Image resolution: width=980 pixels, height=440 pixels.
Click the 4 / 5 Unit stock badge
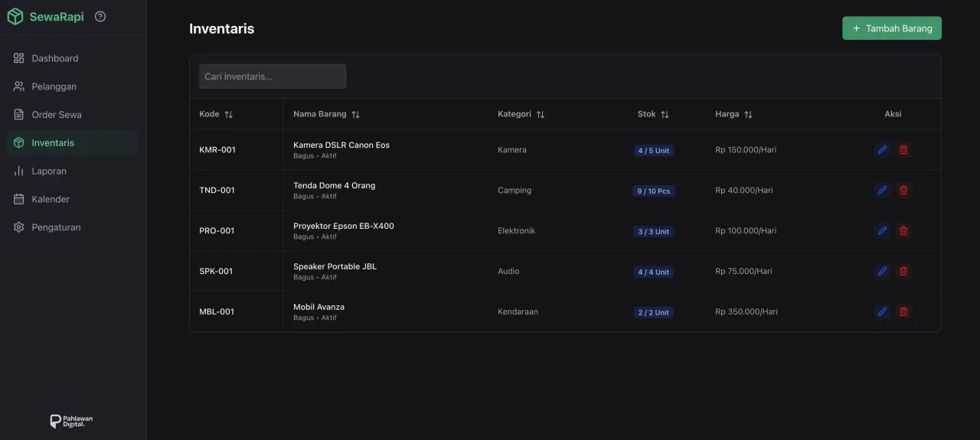tap(654, 151)
